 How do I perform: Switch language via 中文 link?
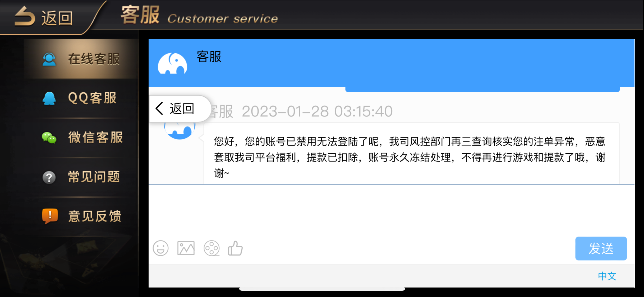click(607, 276)
